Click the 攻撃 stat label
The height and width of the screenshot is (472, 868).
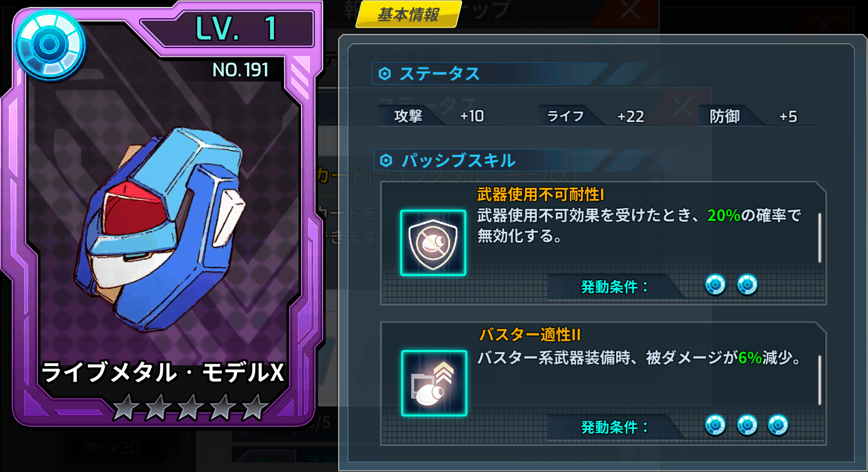coord(408,116)
